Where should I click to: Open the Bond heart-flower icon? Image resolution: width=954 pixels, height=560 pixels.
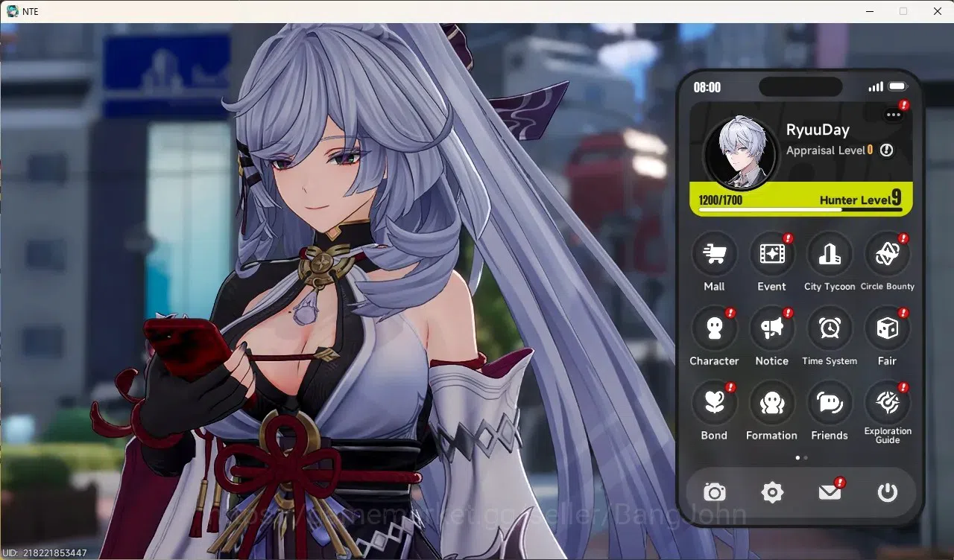point(714,403)
